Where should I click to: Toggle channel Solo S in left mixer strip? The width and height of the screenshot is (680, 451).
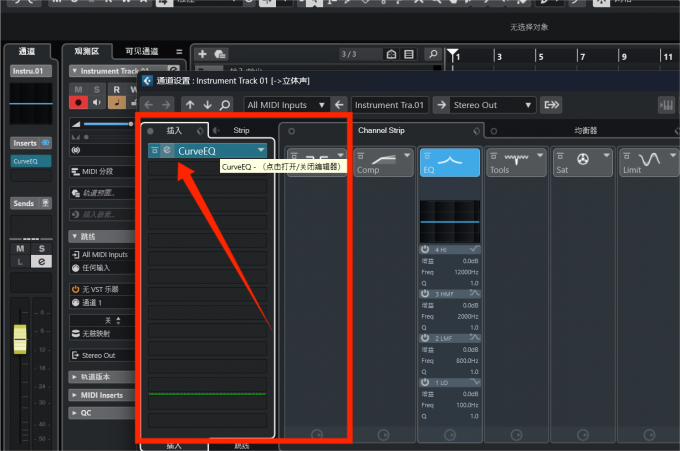[x=42, y=248]
